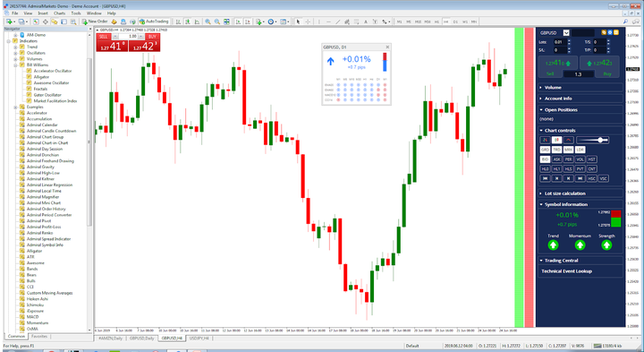Toggle the HST chart control
The image size is (644, 352).
(591, 159)
